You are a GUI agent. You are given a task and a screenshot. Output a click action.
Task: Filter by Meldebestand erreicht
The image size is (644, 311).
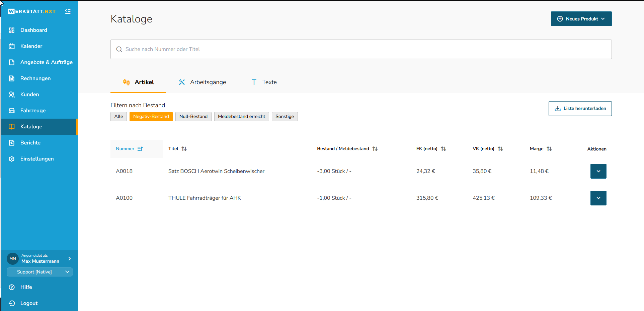[x=242, y=117]
